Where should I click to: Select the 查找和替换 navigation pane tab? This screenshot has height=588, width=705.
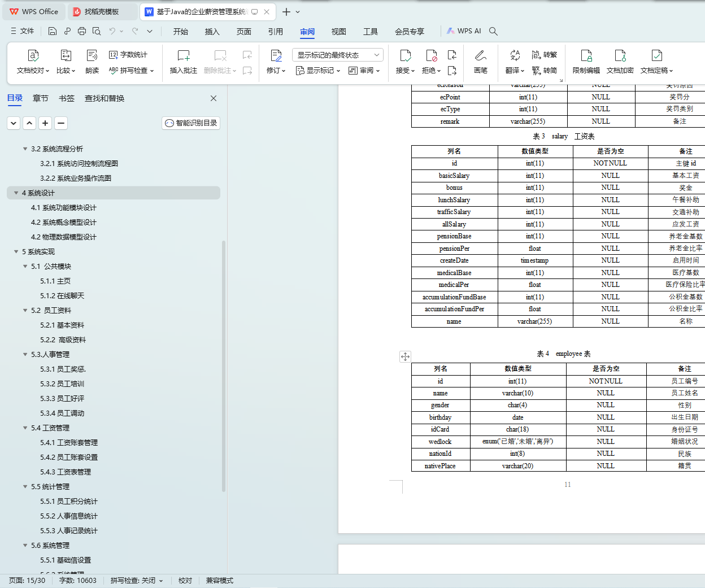coord(105,98)
